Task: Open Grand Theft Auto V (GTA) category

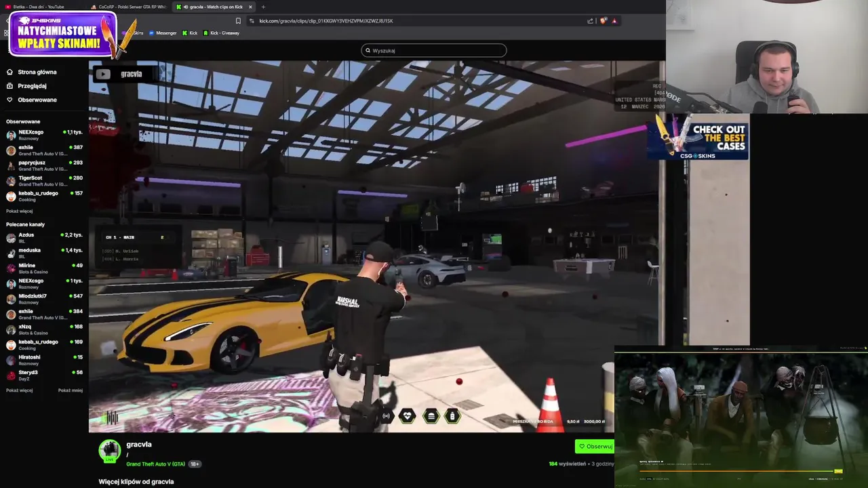Action: coord(155,464)
